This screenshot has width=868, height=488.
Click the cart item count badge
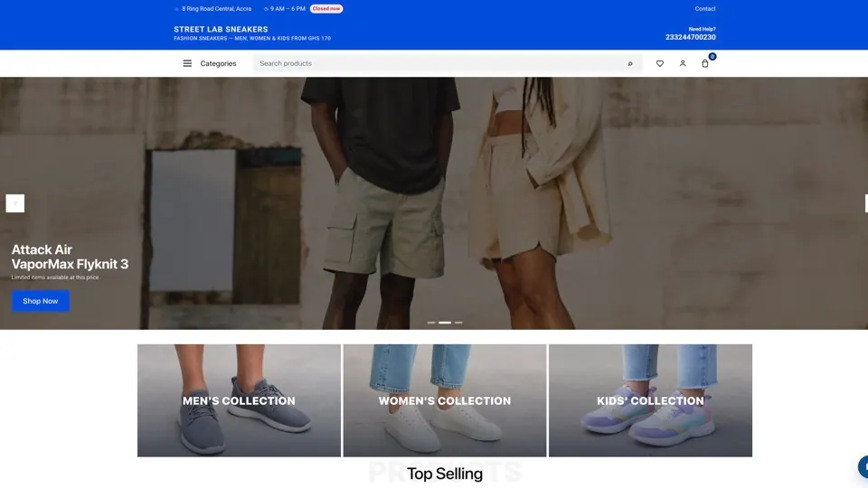pyautogui.click(x=712, y=56)
